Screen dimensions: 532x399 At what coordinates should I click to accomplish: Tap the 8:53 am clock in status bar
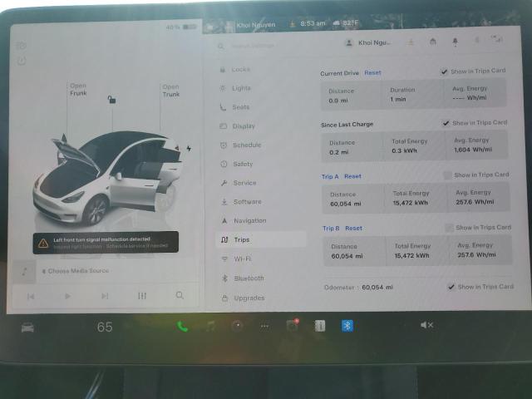coord(313,23)
